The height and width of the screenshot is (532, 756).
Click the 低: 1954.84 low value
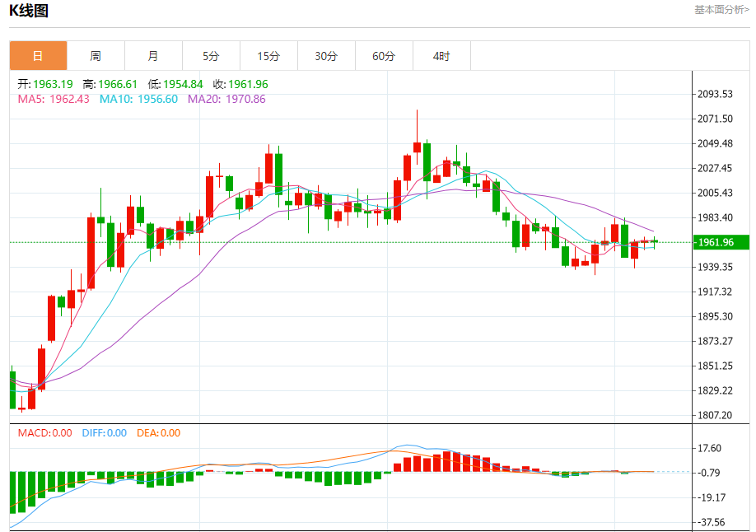(175, 84)
